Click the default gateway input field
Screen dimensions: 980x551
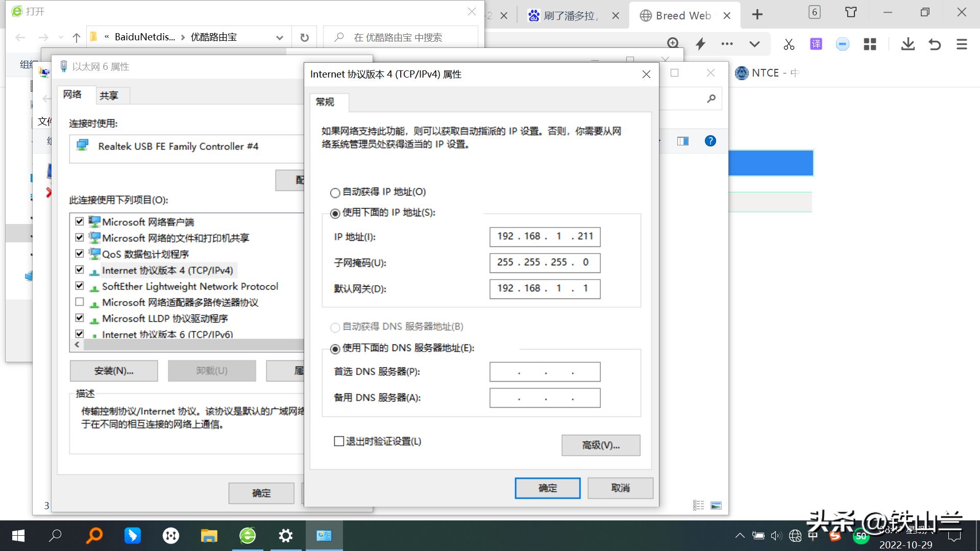pyautogui.click(x=545, y=289)
